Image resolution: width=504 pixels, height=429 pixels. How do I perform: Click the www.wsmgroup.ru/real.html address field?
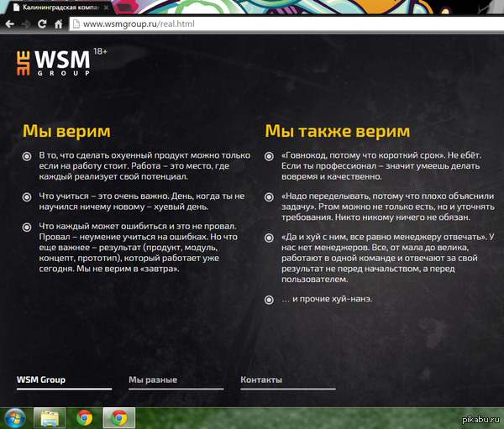coord(286,24)
